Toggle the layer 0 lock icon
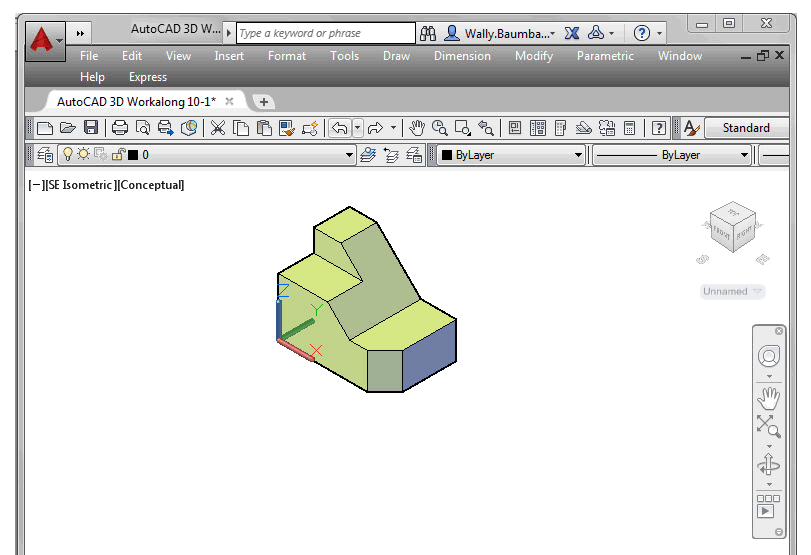Viewport: 811px width, 555px height. [x=118, y=155]
